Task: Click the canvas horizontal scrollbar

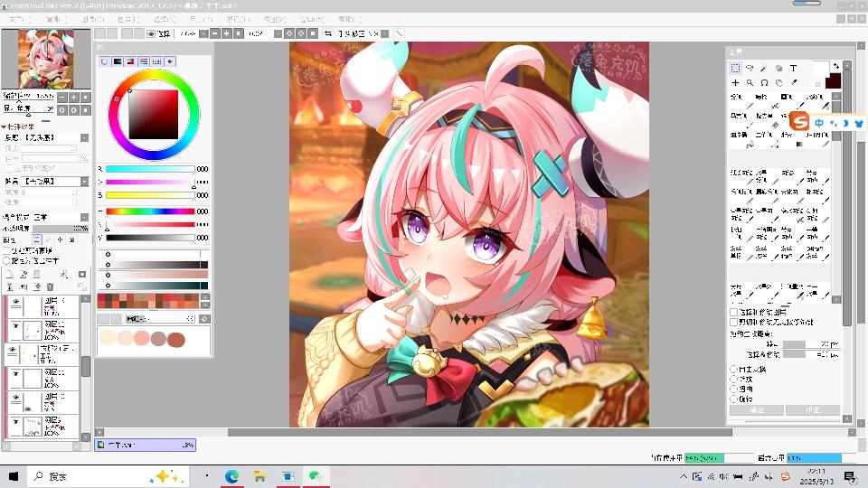Action: pyautogui.click(x=480, y=432)
